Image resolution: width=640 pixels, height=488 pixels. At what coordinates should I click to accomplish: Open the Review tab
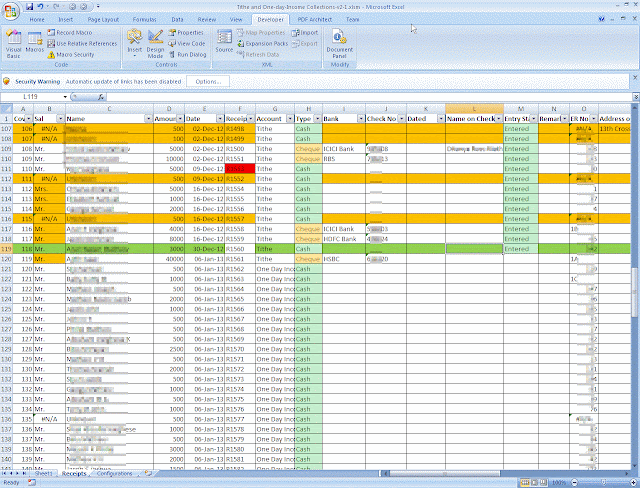tap(207, 19)
